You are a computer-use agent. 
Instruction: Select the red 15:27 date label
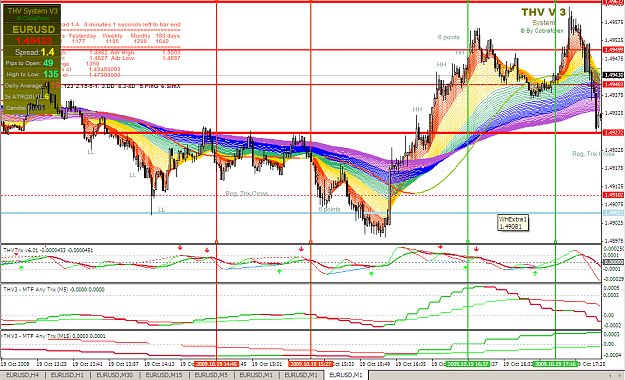311,364
